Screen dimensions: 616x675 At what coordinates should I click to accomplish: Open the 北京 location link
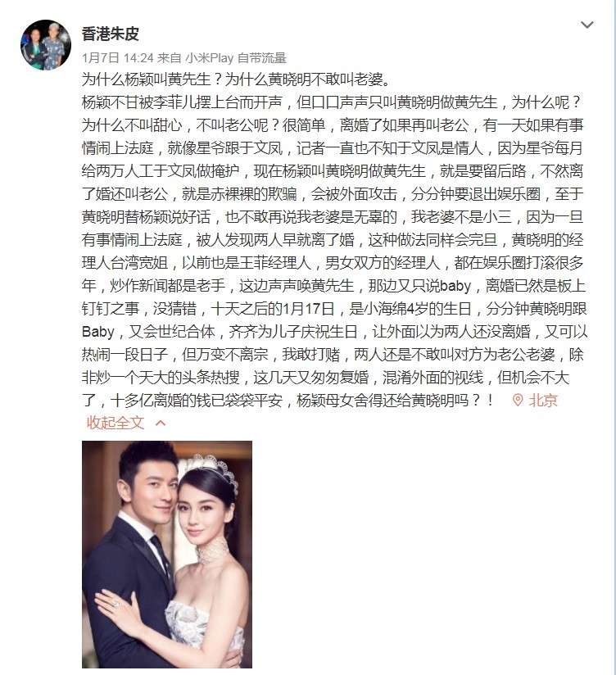543,401
